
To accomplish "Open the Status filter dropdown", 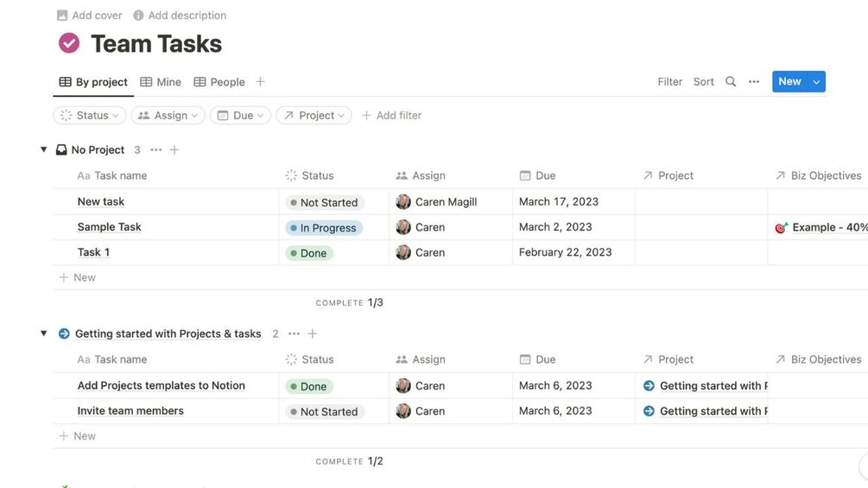I will tap(90, 116).
